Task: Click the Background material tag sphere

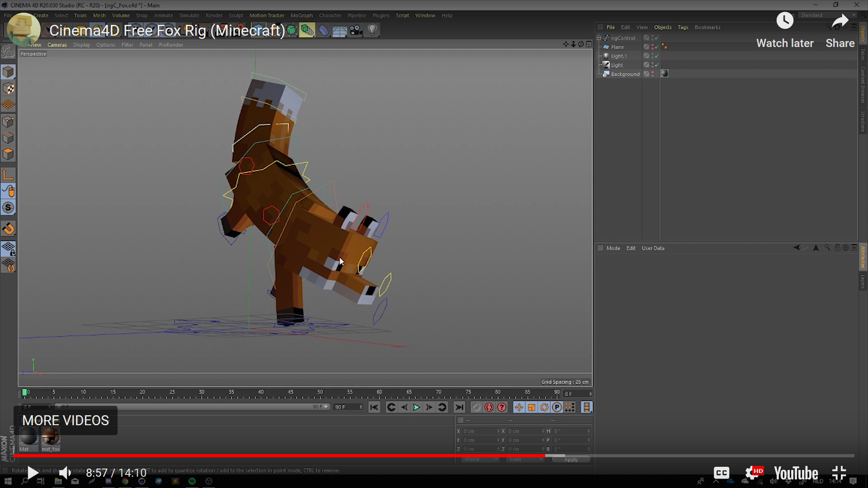Action: click(665, 74)
